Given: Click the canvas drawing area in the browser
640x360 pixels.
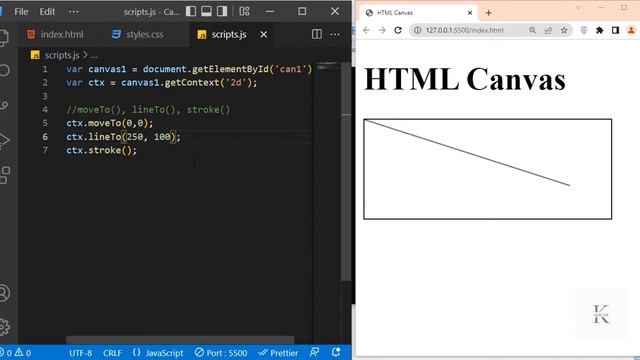Looking at the screenshot, I should [x=488, y=169].
